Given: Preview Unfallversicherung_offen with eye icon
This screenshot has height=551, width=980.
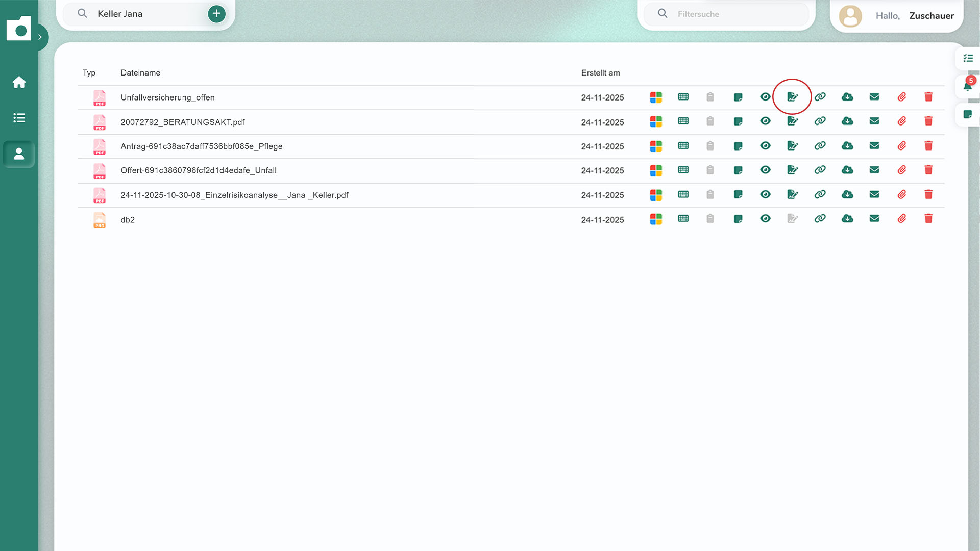Looking at the screenshot, I should (x=765, y=97).
